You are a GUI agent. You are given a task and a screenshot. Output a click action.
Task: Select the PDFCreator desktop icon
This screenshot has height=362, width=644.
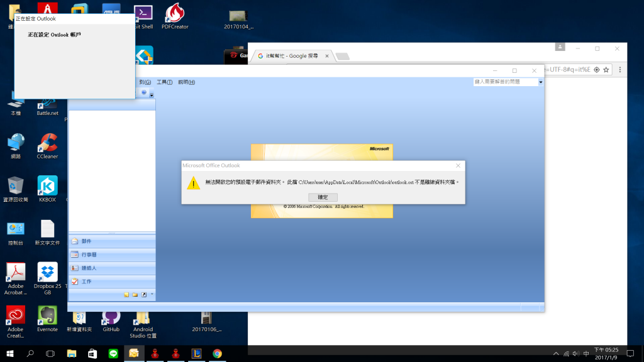175,16
